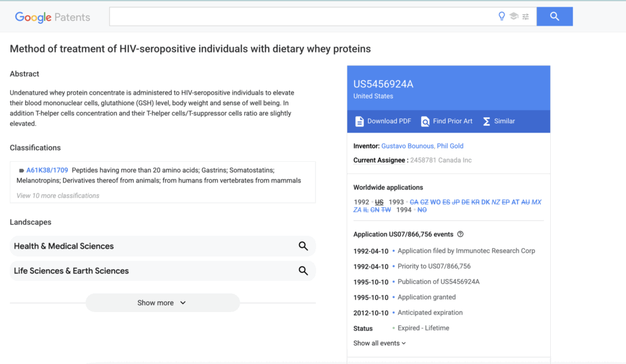Screen dimensions: 626x364
Task: Click the graduation cap scholar icon
Action: pyautogui.click(x=514, y=16)
